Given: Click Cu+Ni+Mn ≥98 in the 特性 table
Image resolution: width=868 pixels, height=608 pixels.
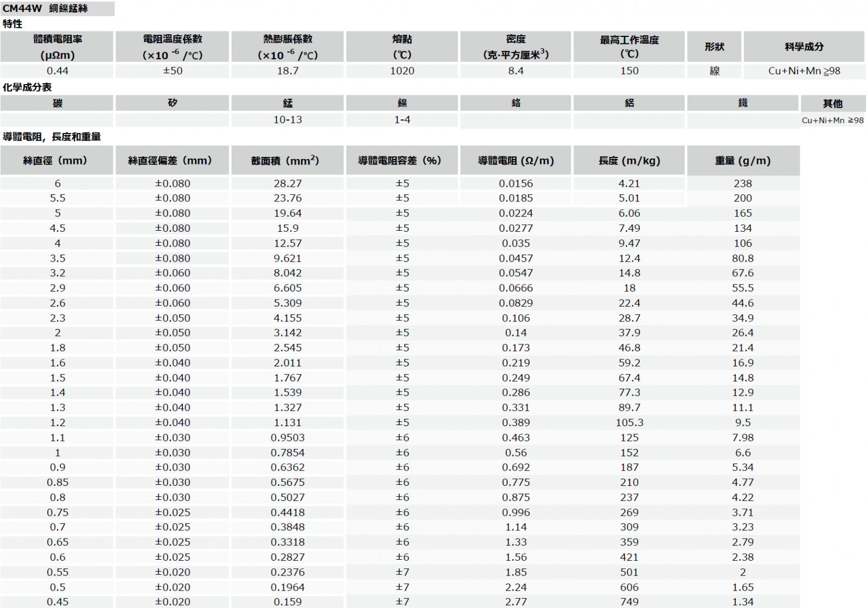Looking at the screenshot, I should pyautogui.click(x=804, y=71).
